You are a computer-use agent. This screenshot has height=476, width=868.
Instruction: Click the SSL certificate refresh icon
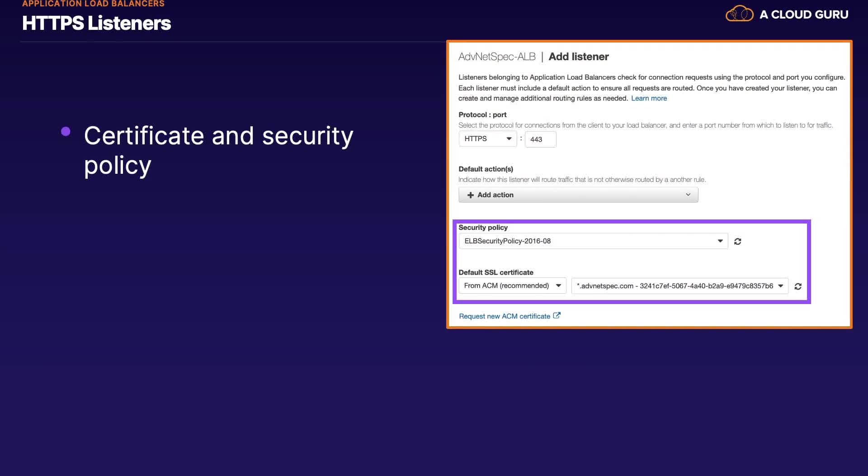point(798,286)
